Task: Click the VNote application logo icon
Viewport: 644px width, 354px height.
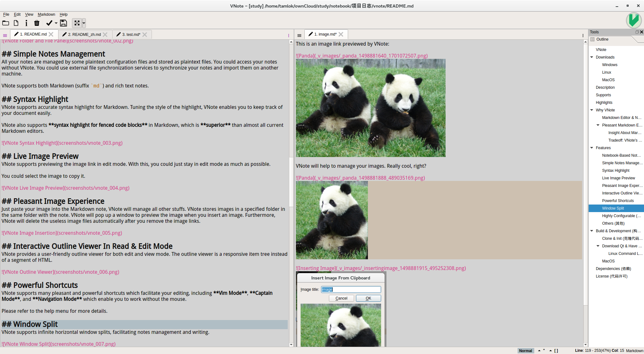Action: click(x=633, y=20)
